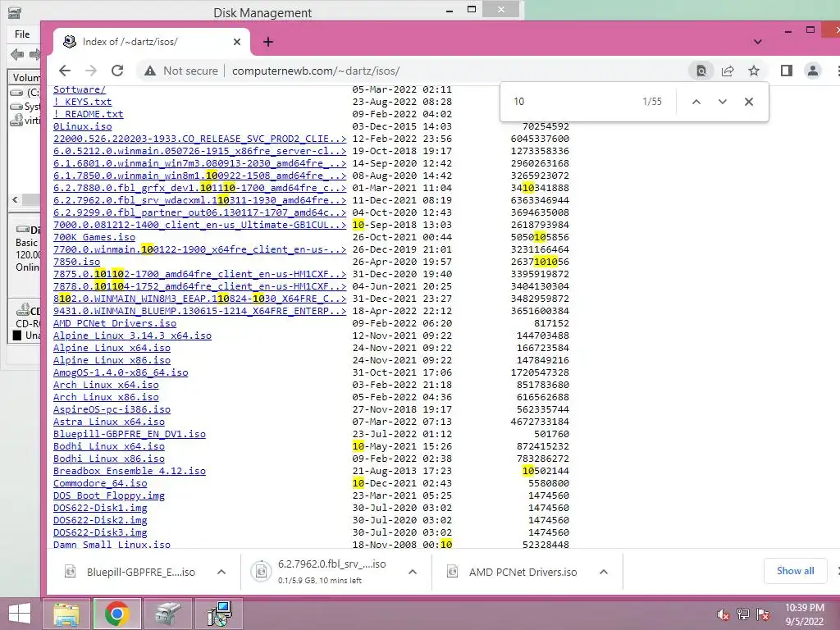Image resolution: width=840 pixels, height=630 pixels.
Task: Download Damn Small Linux.iso
Action: 112,545
